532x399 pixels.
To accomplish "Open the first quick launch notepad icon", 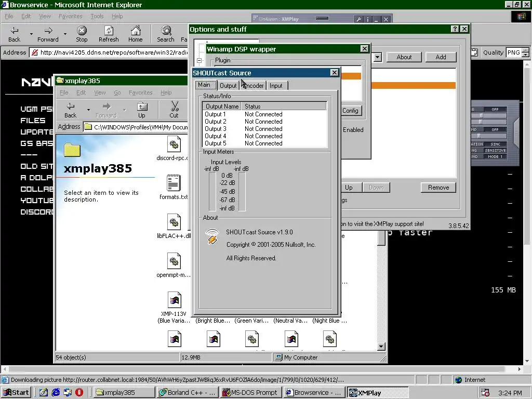I will (44, 393).
